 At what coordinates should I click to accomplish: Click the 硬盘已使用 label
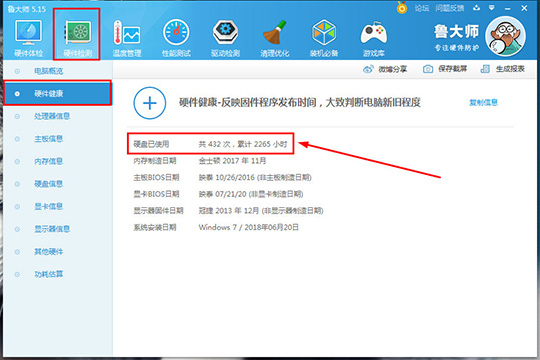151,144
